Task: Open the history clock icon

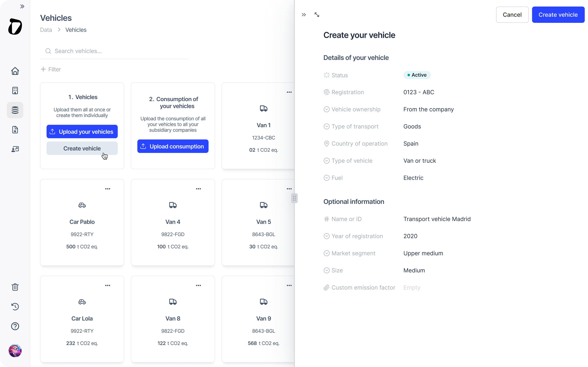Action: [15, 307]
